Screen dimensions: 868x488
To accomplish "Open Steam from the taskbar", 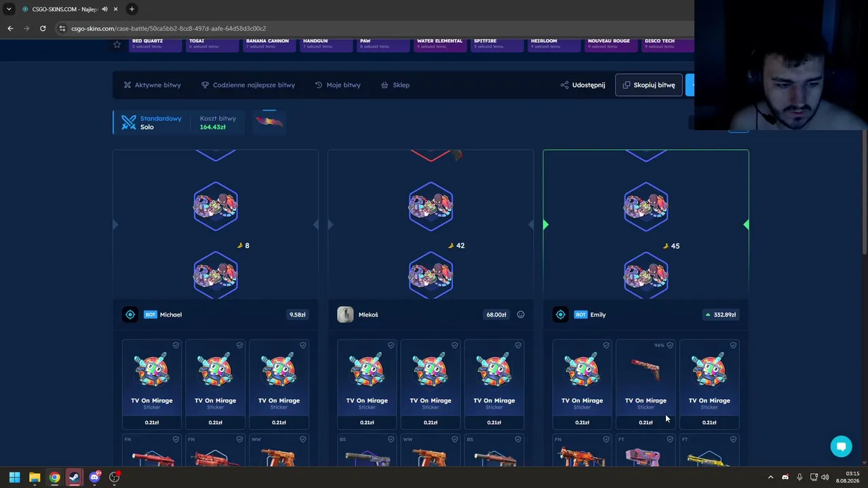I will [74, 477].
